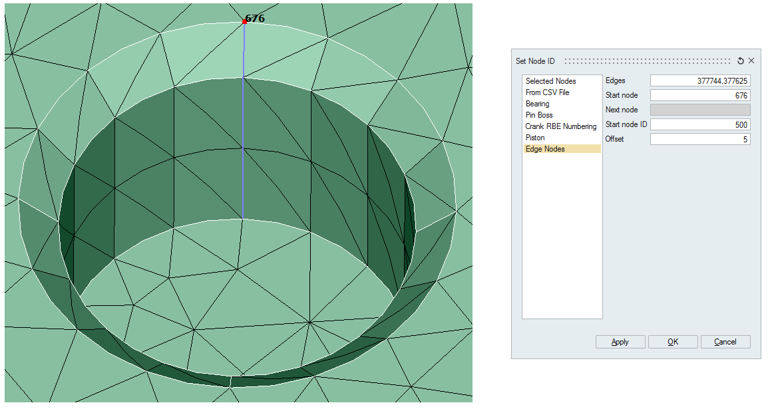Confirm with the OK button
772x409 pixels.
(x=673, y=342)
